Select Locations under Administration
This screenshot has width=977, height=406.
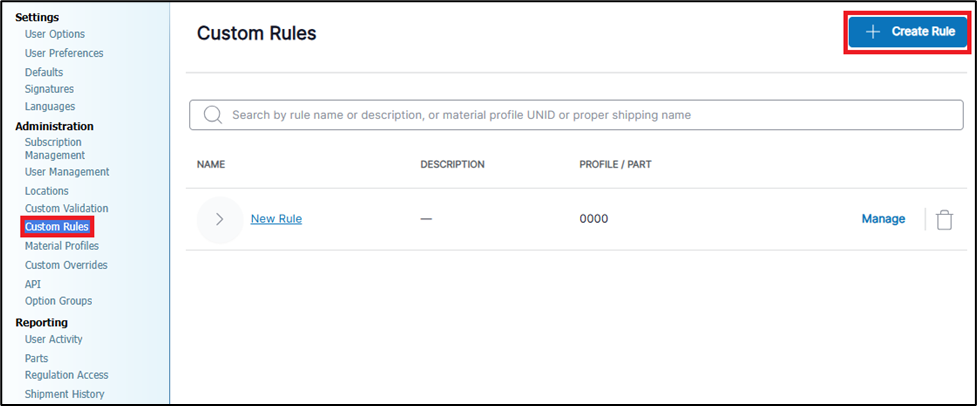click(47, 191)
